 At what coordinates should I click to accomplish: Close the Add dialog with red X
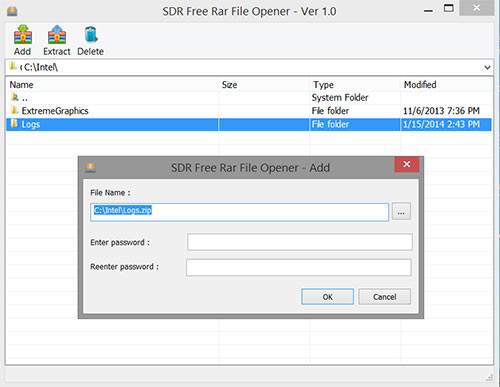click(x=407, y=164)
